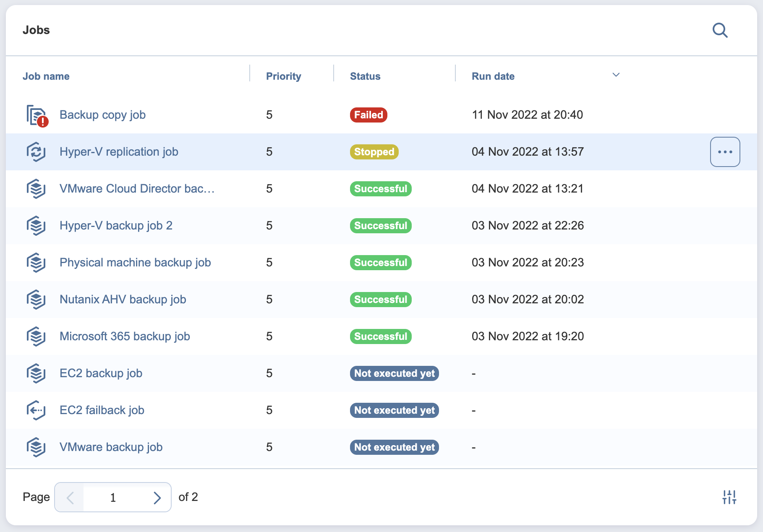Click run date 04 Nov 2022 at 13:21
Viewport: 763px width, 532px height.
tap(528, 189)
